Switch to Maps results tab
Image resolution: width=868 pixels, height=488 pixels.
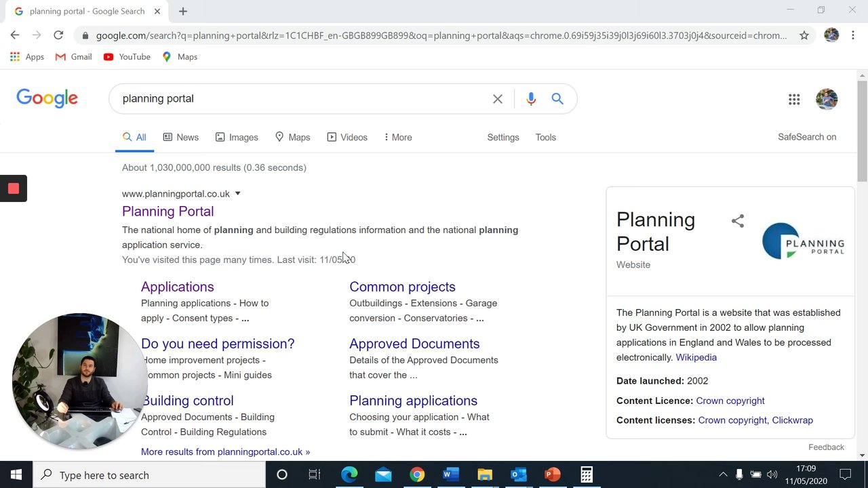(x=292, y=138)
